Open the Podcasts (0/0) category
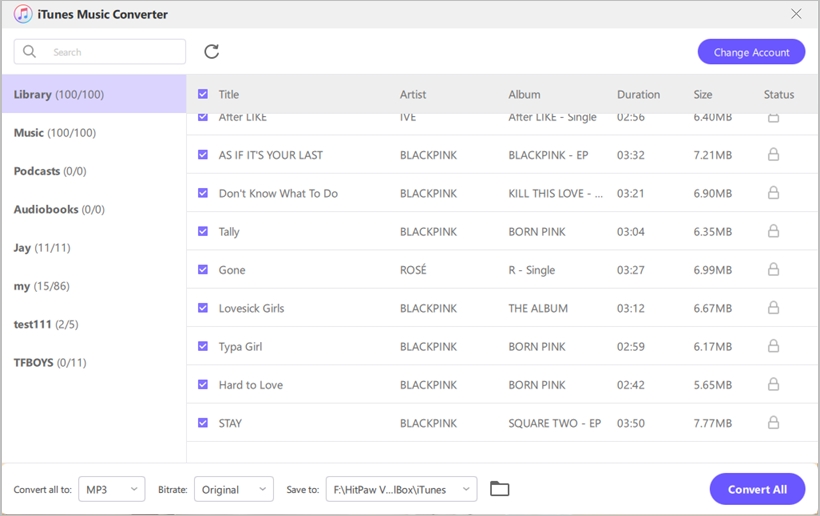This screenshot has width=820, height=516. [x=94, y=171]
